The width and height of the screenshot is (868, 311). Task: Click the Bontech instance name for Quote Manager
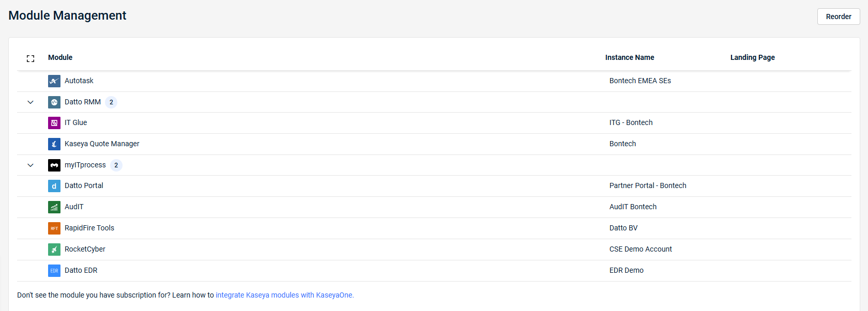[x=622, y=144]
